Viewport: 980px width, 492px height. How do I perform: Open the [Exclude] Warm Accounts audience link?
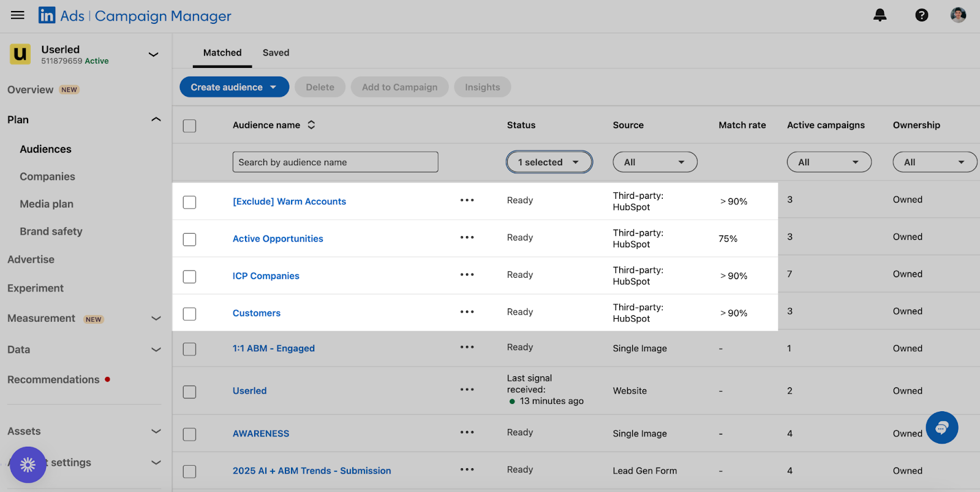pos(289,201)
